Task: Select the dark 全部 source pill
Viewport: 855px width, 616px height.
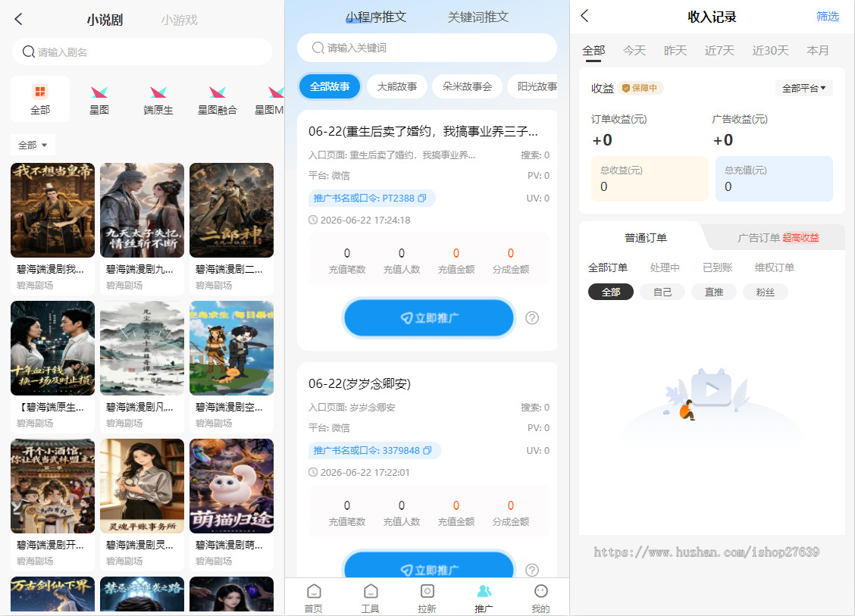Action: (611, 292)
